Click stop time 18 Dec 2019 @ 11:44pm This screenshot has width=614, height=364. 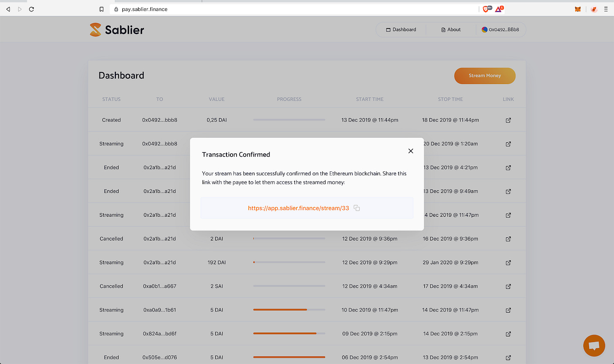tap(450, 120)
